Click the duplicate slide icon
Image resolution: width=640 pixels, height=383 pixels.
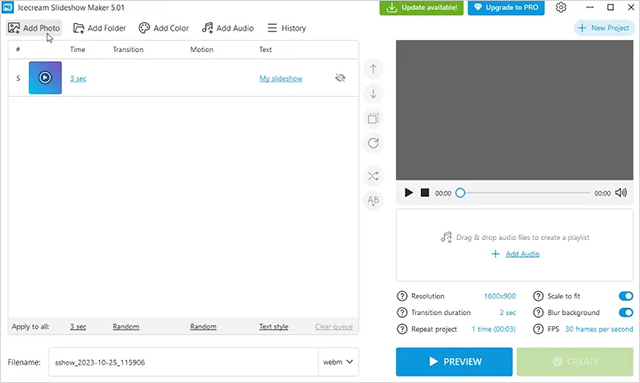[373, 118]
